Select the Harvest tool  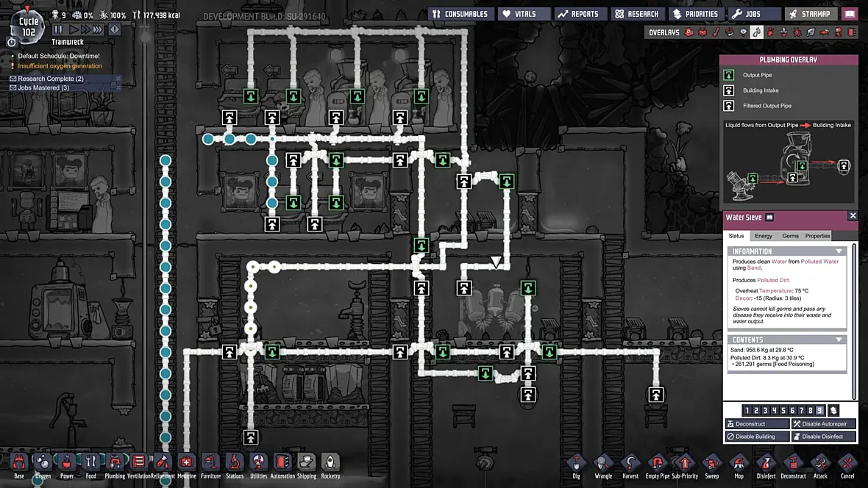(630, 467)
